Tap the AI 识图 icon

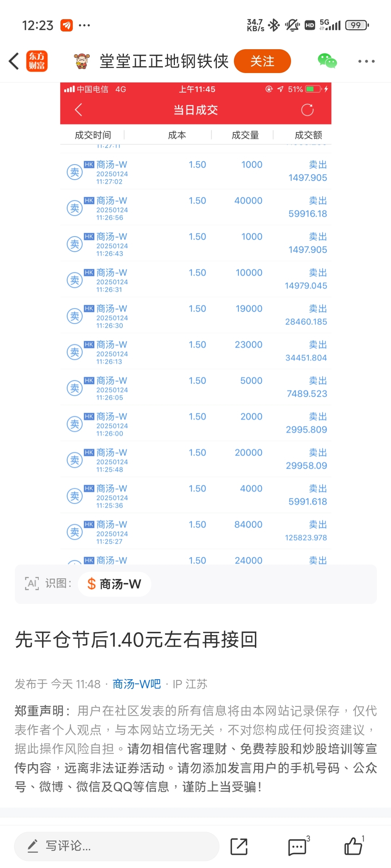point(32,584)
